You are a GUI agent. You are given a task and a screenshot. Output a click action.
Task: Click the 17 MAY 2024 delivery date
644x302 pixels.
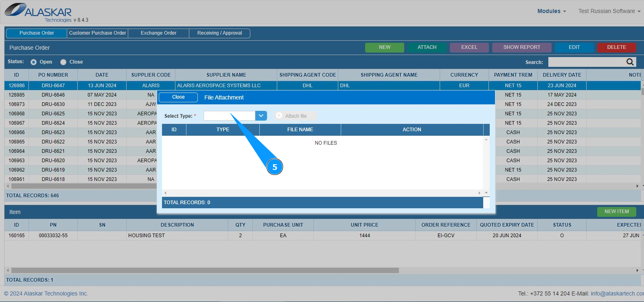[562, 95]
